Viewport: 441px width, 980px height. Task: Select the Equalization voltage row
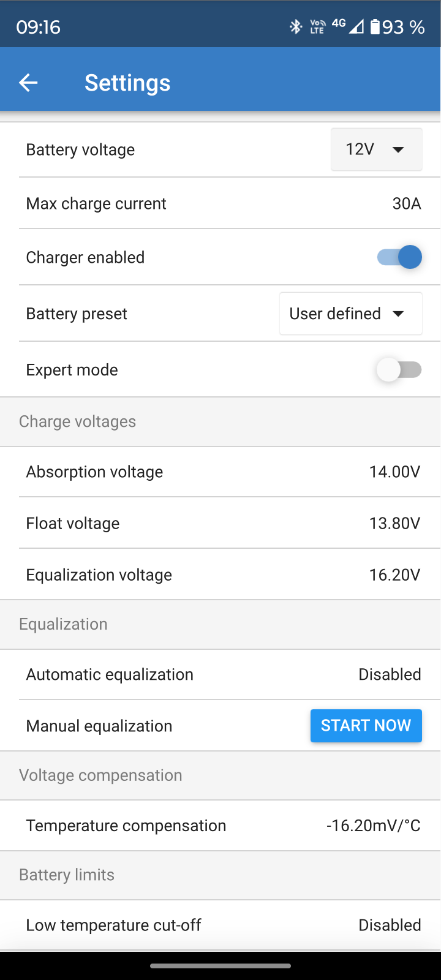(221, 575)
